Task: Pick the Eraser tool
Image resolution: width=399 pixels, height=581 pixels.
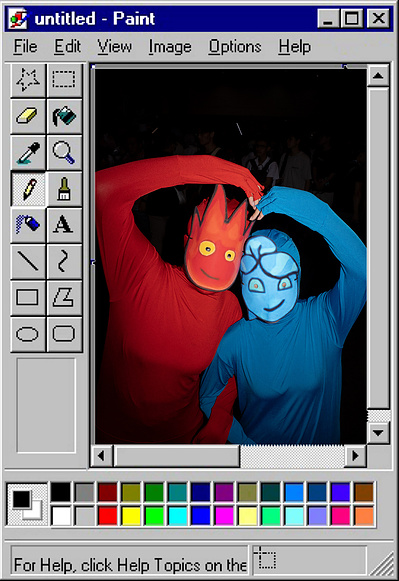Action: coord(28,116)
